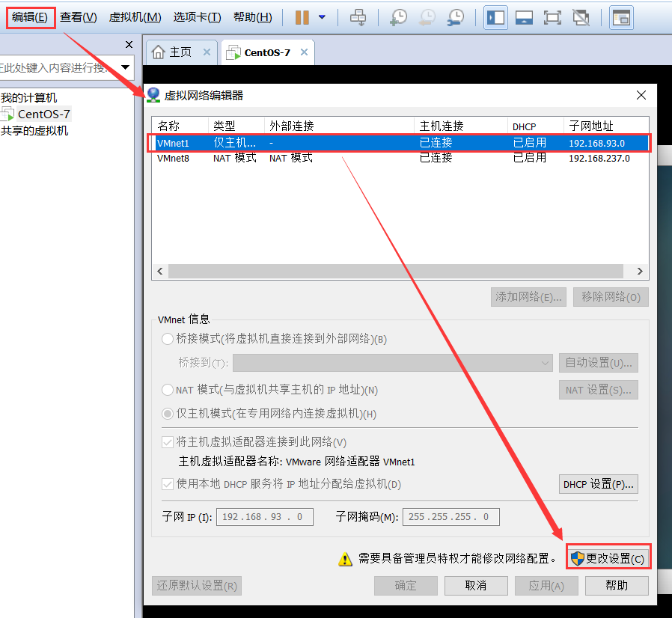Click the thumbnail bar view icon
This screenshot has height=618, width=672.
[x=524, y=17]
